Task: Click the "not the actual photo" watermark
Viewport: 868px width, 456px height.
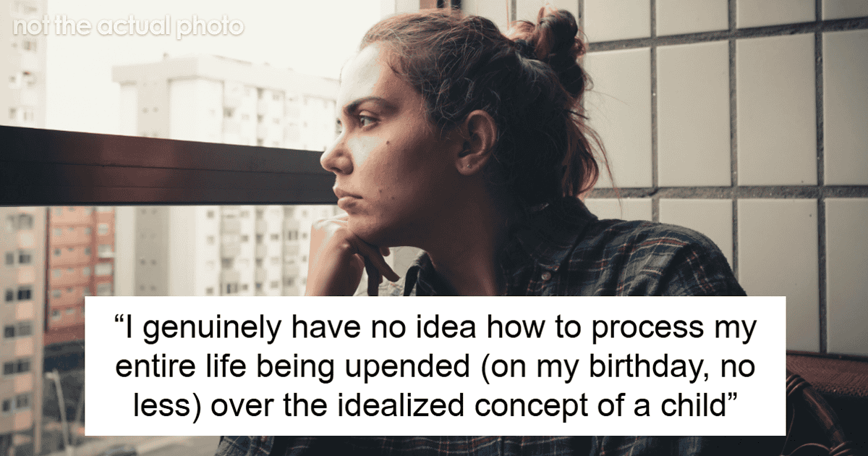Action: [x=129, y=28]
